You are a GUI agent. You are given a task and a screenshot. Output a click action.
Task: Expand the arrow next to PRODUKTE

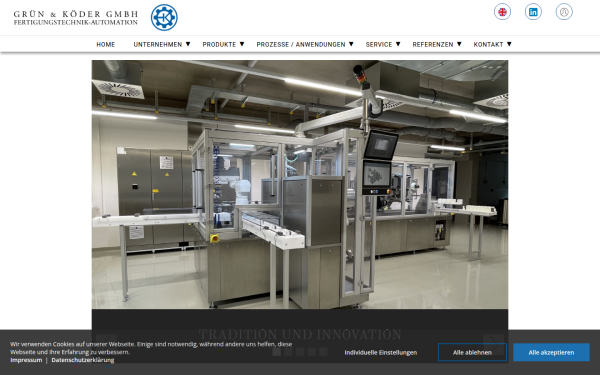pyautogui.click(x=242, y=44)
